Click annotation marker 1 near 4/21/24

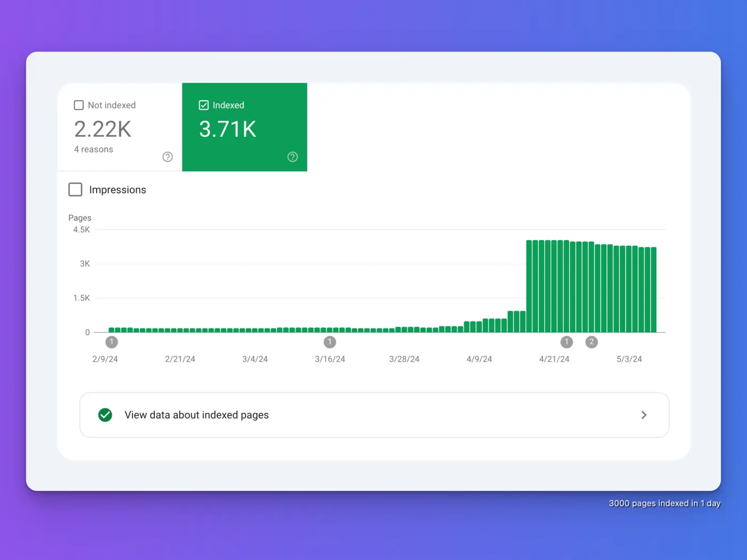(567, 342)
